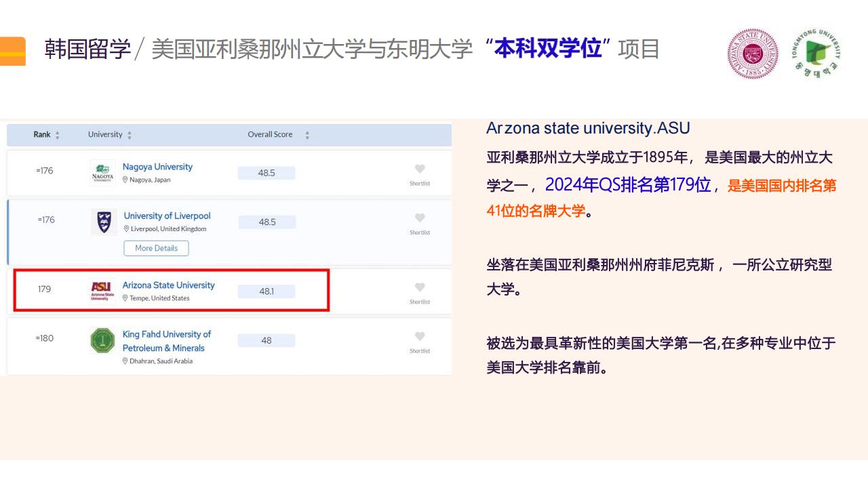Click the University of Liverpool crest
This screenshot has height=488, width=868.
tap(104, 222)
